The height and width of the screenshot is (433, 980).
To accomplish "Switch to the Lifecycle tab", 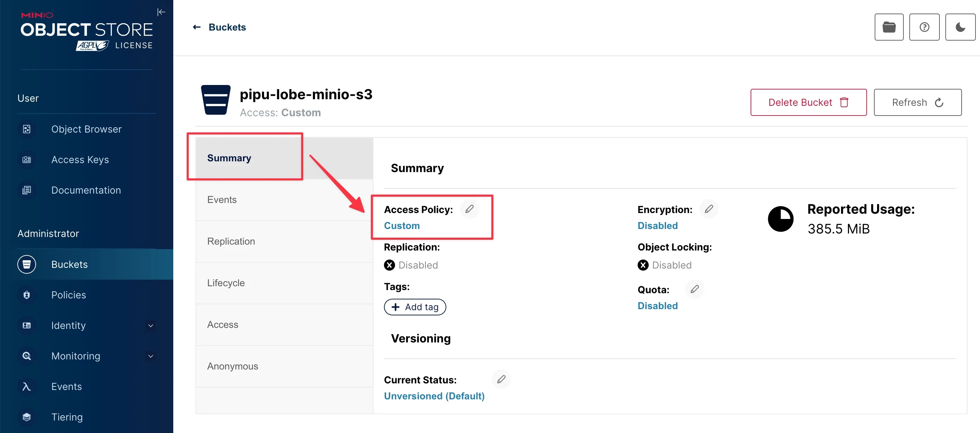I will point(226,283).
